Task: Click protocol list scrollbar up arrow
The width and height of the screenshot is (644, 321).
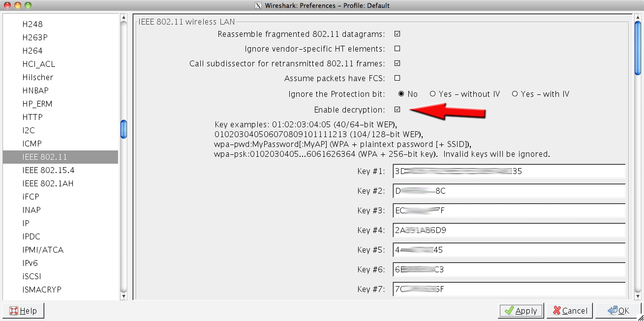Action: click(x=124, y=18)
